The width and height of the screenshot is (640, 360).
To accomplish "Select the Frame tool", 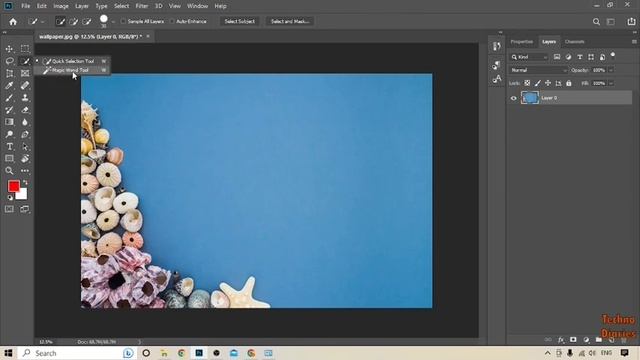I will pos(25,73).
